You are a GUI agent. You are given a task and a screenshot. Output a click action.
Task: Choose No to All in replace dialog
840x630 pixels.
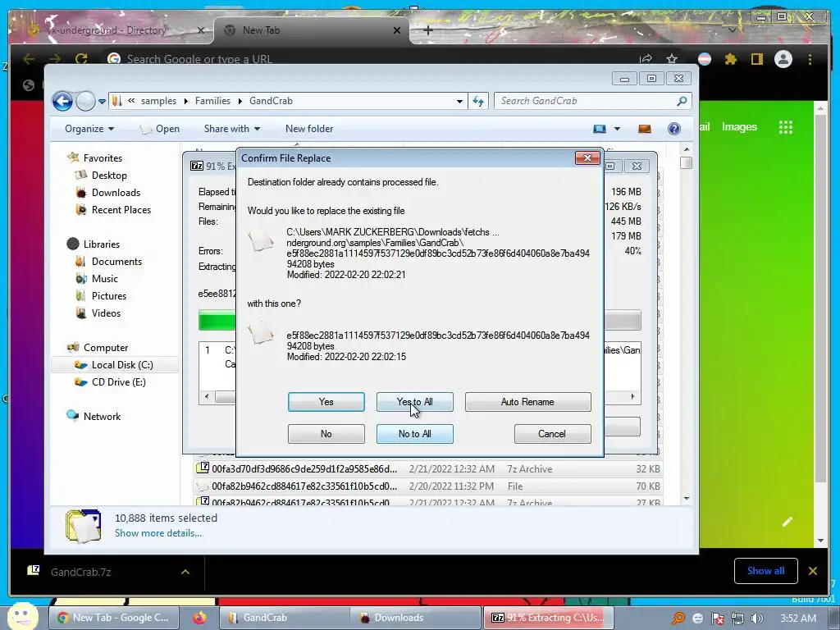coord(414,434)
